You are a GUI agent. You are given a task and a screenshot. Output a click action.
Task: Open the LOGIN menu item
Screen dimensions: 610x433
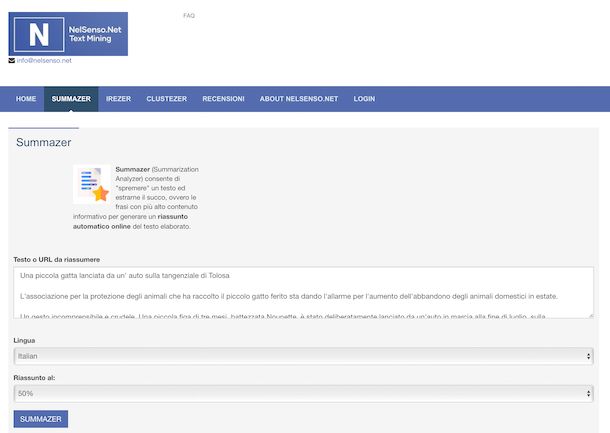(x=364, y=99)
